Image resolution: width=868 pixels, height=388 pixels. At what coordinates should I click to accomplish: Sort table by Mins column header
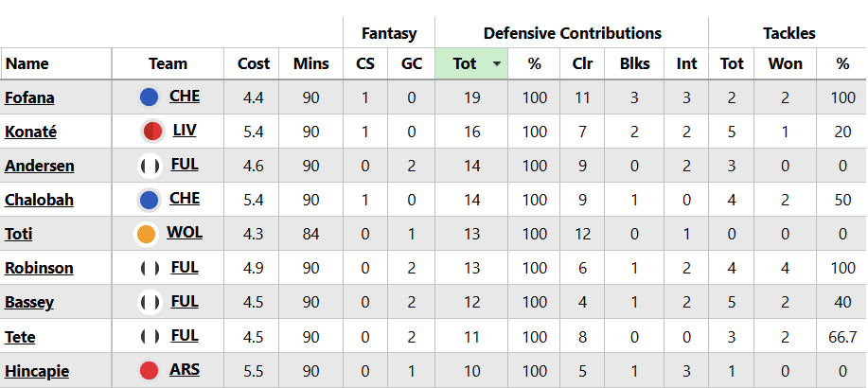pos(311,64)
